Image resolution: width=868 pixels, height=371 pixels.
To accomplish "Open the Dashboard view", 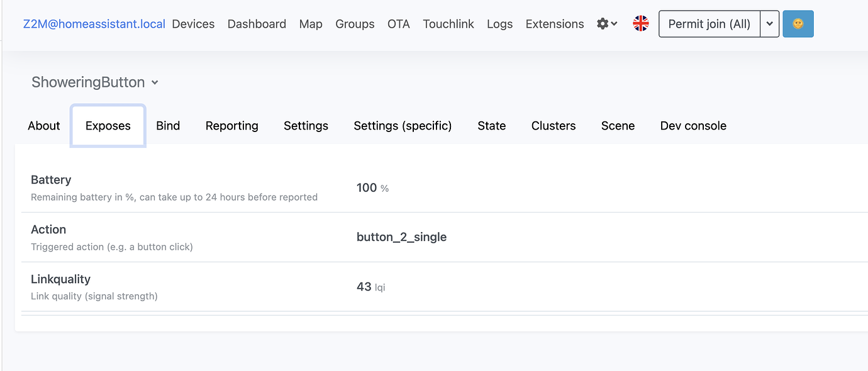I will coord(257,23).
